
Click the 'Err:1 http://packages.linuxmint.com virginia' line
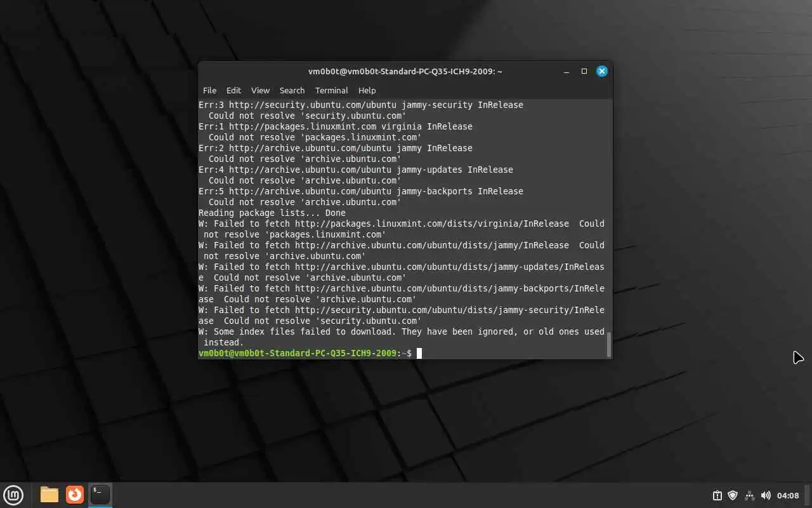point(336,126)
